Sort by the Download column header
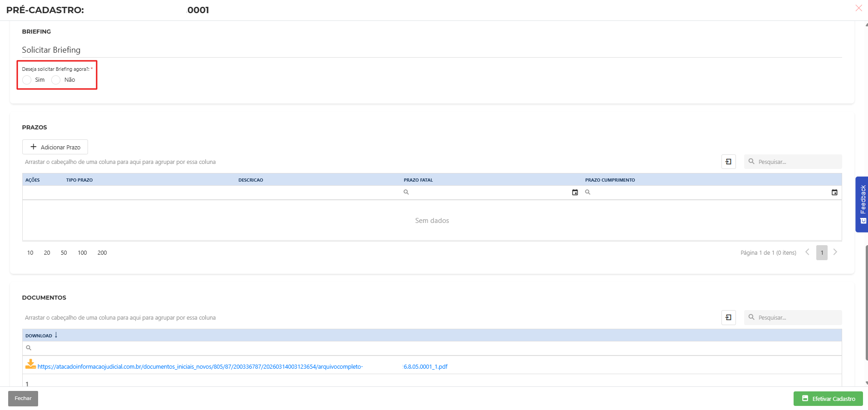 click(39, 336)
